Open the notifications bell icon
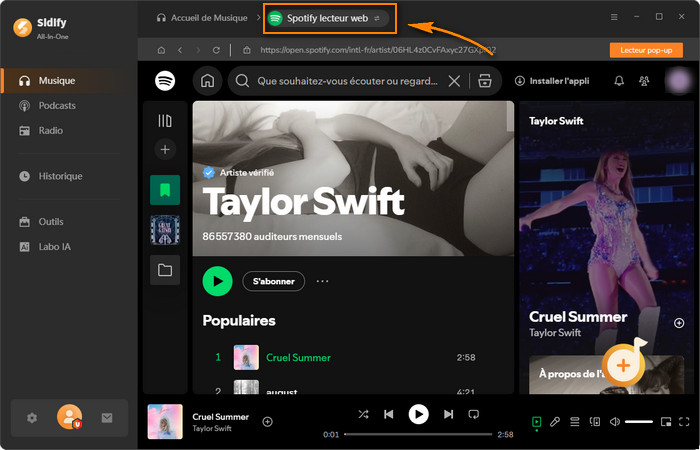Image resolution: width=700 pixels, height=450 pixels. click(x=619, y=81)
